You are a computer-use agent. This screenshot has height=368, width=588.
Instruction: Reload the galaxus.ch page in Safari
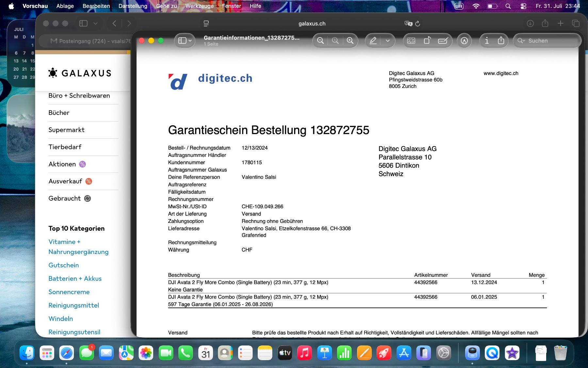click(418, 24)
